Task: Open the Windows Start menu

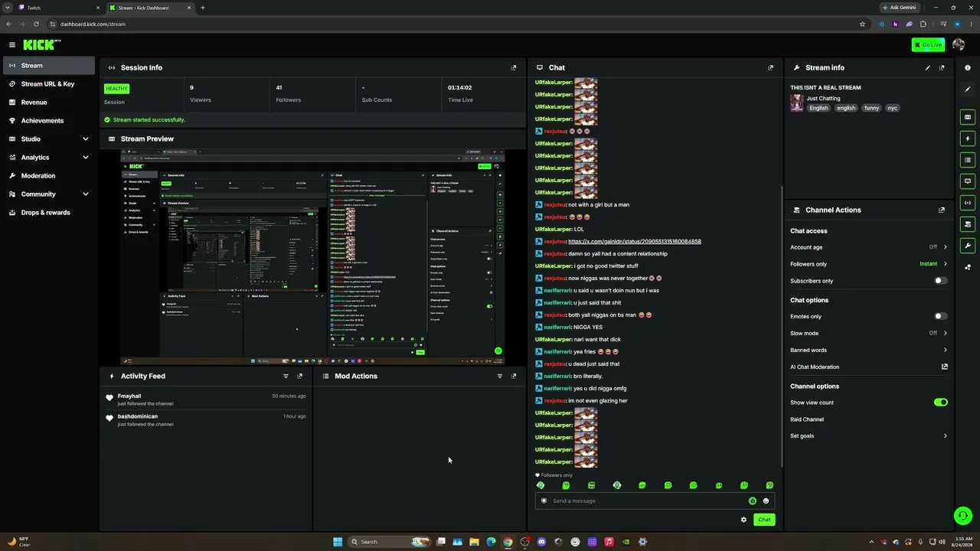Action: click(x=338, y=542)
